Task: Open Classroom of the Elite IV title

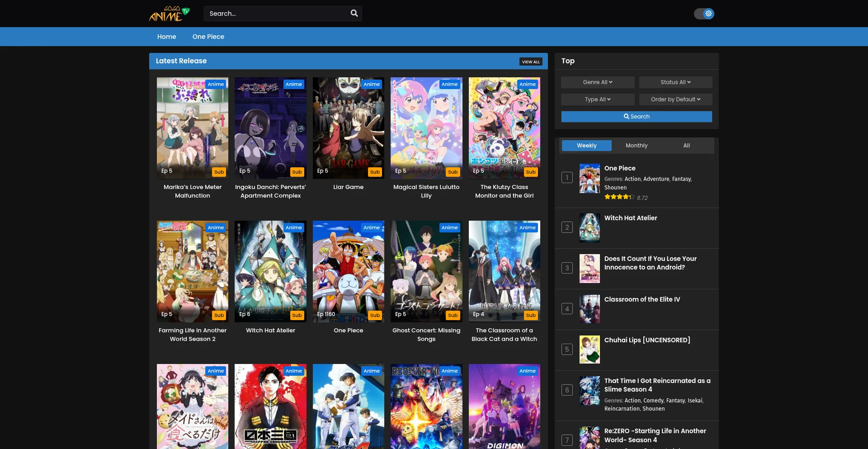Action: [642, 299]
